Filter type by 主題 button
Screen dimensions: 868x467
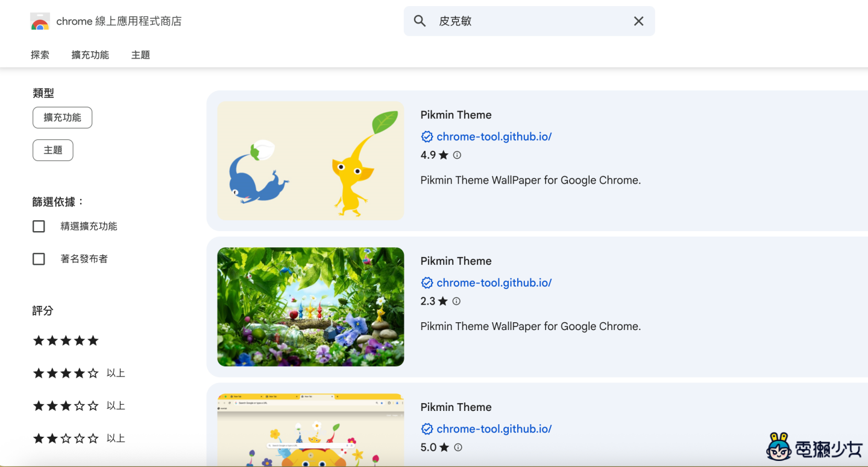53,150
